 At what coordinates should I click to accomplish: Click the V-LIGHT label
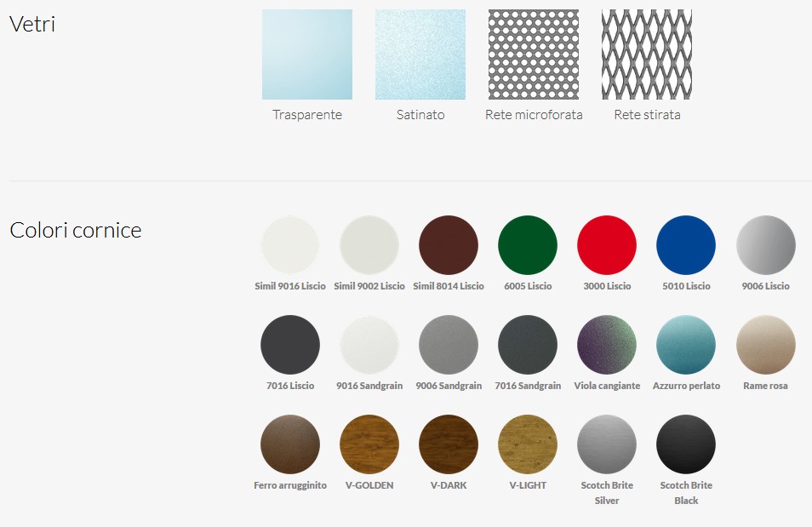[x=528, y=485]
